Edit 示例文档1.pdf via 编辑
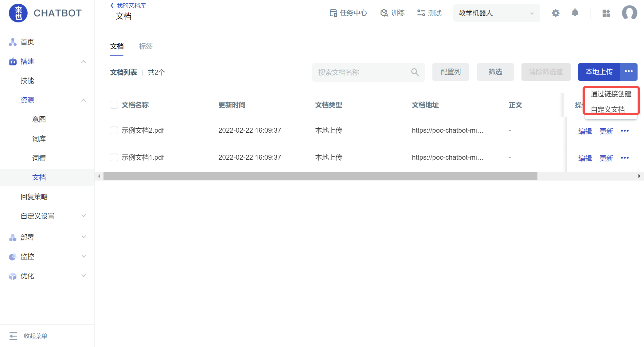 [x=585, y=158]
